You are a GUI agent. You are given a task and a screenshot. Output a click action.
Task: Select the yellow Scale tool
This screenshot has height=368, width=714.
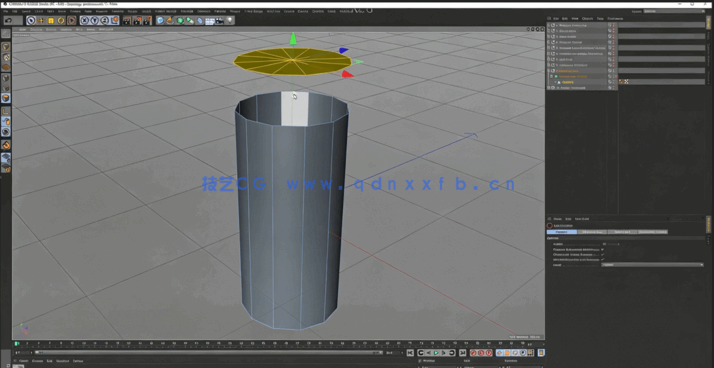(51, 20)
